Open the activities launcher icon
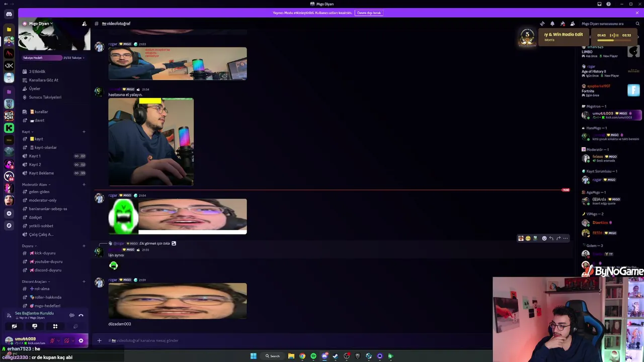Image resolution: width=644 pixels, height=362 pixels. click(x=55, y=326)
